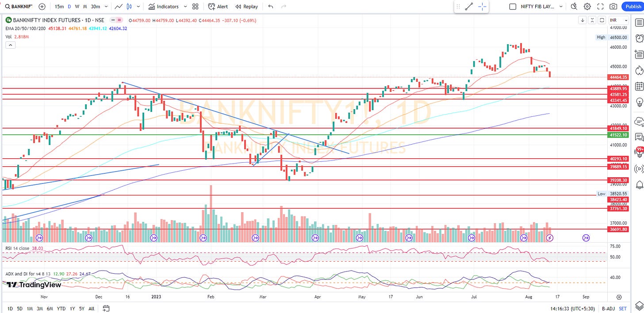Toggle the B-ADJ adjustment setting
The width and height of the screenshot is (644, 313).
(608, 309)
